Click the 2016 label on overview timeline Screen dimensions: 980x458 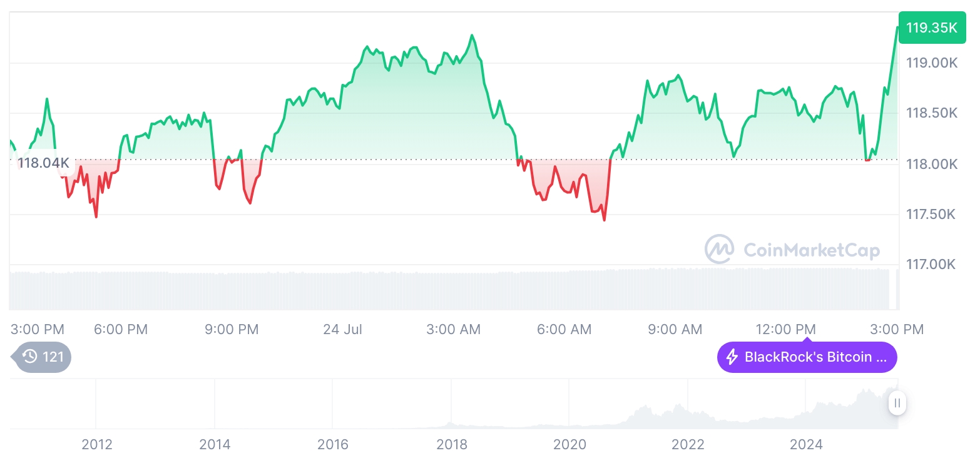coord(333,444)
